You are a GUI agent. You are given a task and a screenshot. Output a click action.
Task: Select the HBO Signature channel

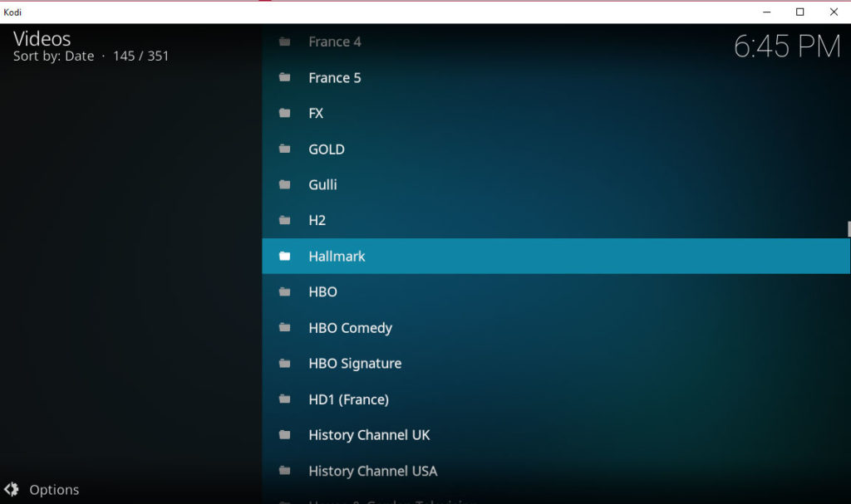point(353,363)
